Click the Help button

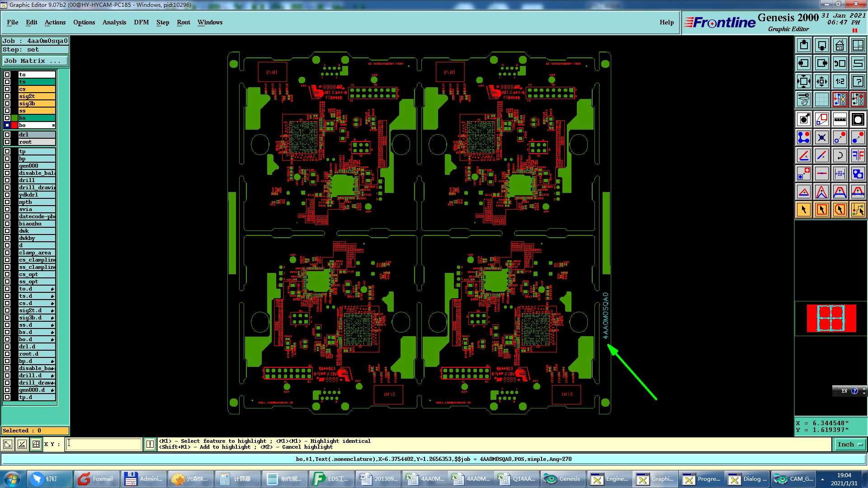click(666, 22)
